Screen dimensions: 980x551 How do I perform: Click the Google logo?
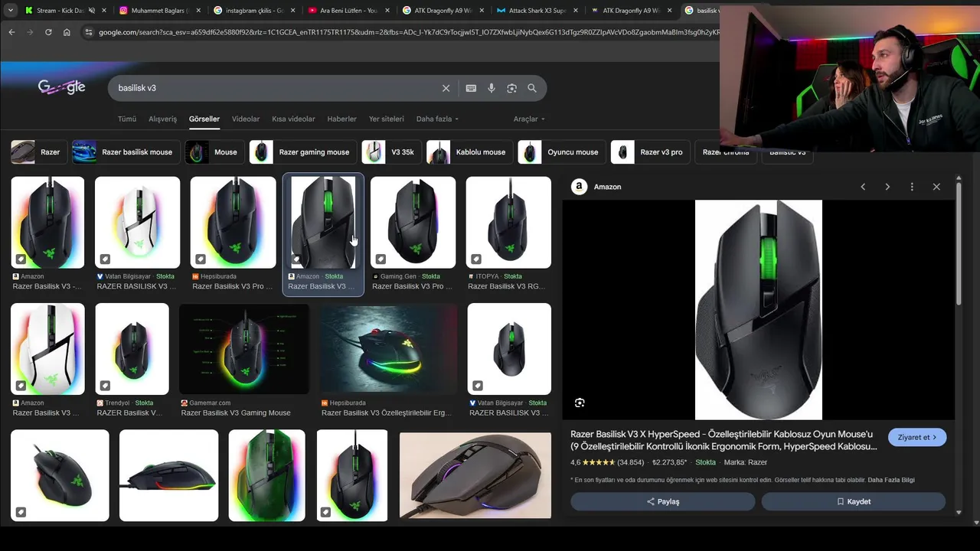pyautogui.click(x=61, y=87)
